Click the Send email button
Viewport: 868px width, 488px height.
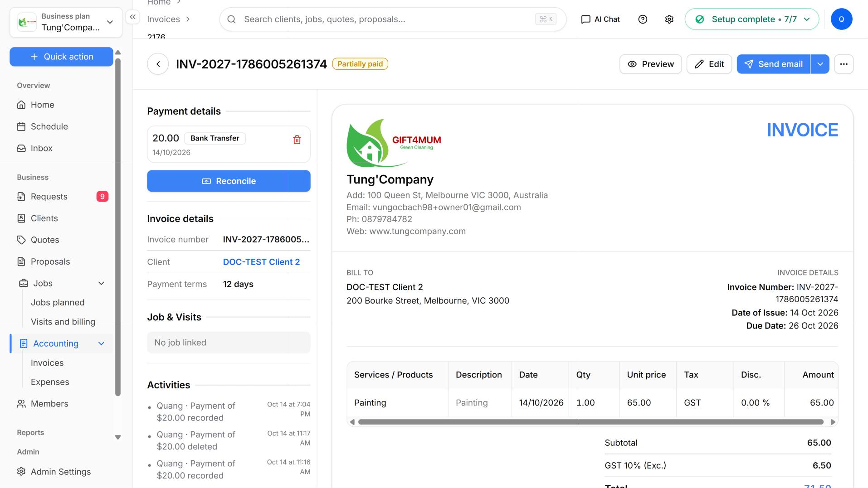point(774,64)
